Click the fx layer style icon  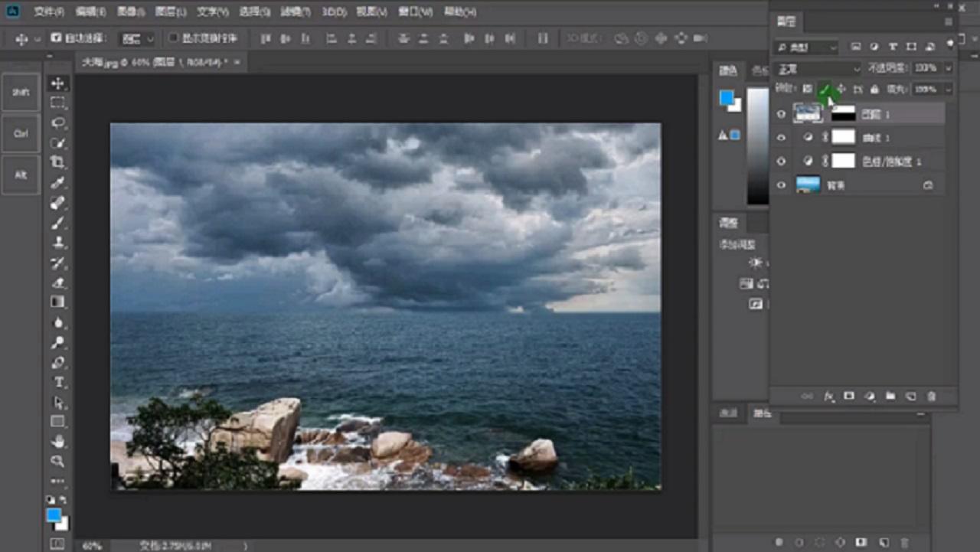(828, 397)
